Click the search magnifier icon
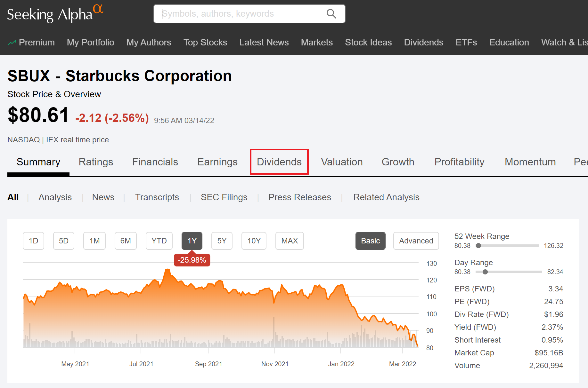 [331, 14]
